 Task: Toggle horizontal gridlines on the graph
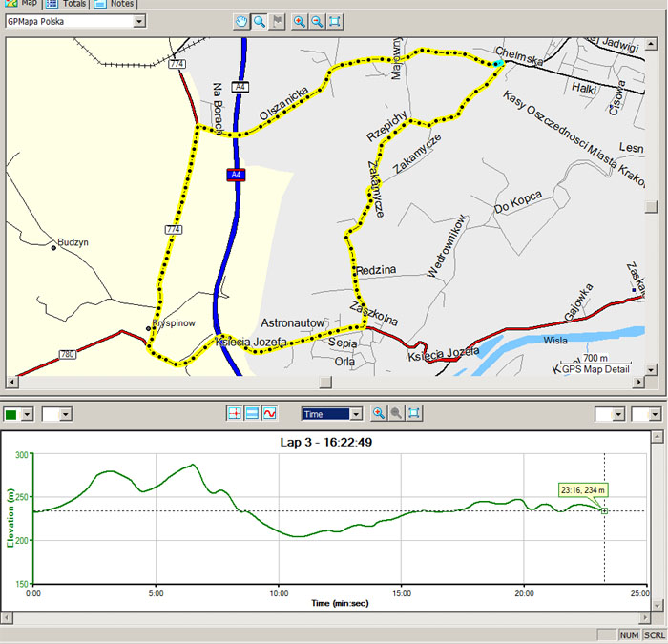tap(252, 413)
